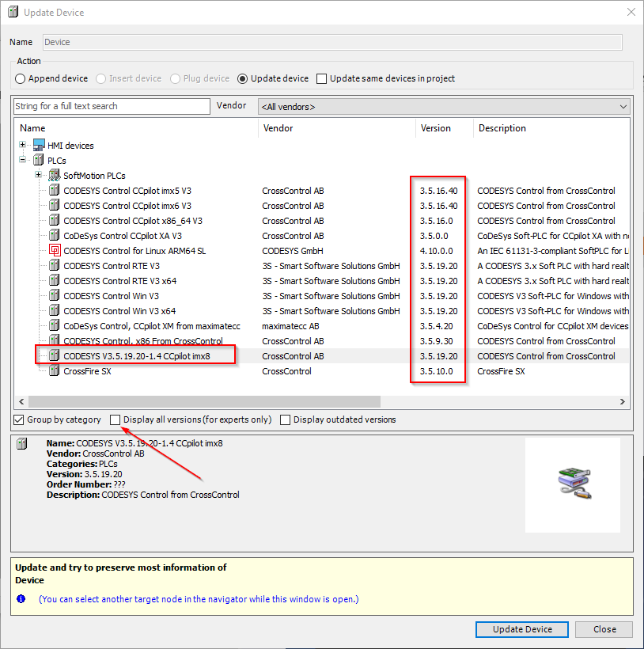
Task: Click the icon next to CODESYS Control RTE V3
Action: pyautogui.click(x=52, y=265)
